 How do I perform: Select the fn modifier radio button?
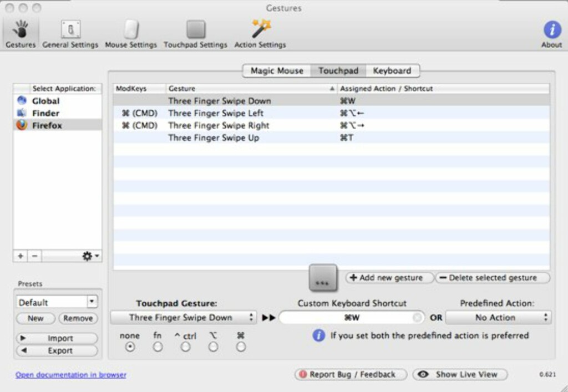tap(158, 347)
